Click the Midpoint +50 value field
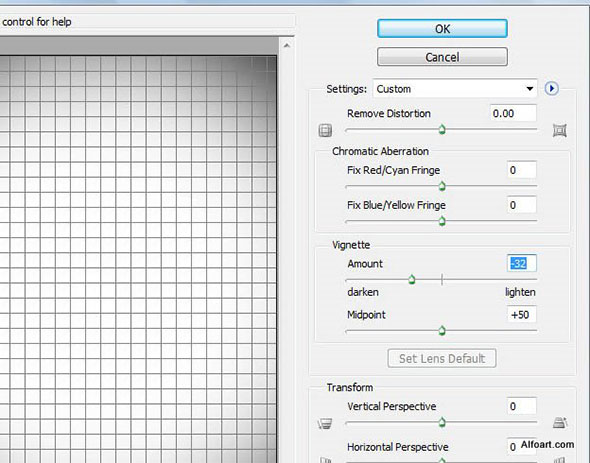The height and width of the screenshot is (463, 590). pyautogui.click(x=522, y=315)
